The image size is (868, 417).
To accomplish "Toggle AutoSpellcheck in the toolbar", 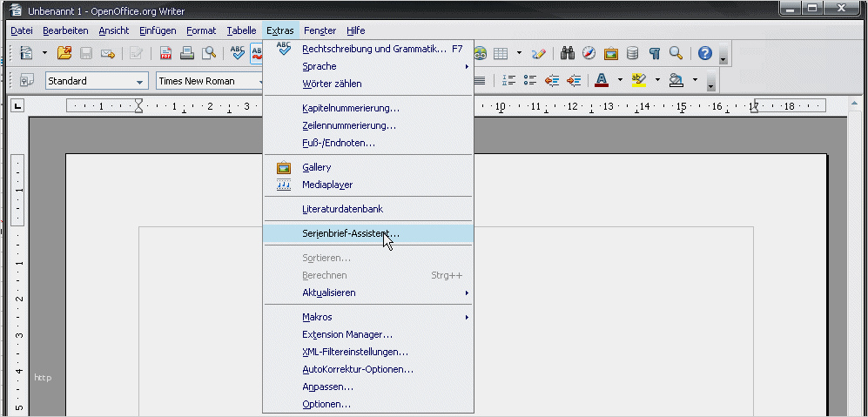I will [x=258, y=54].
